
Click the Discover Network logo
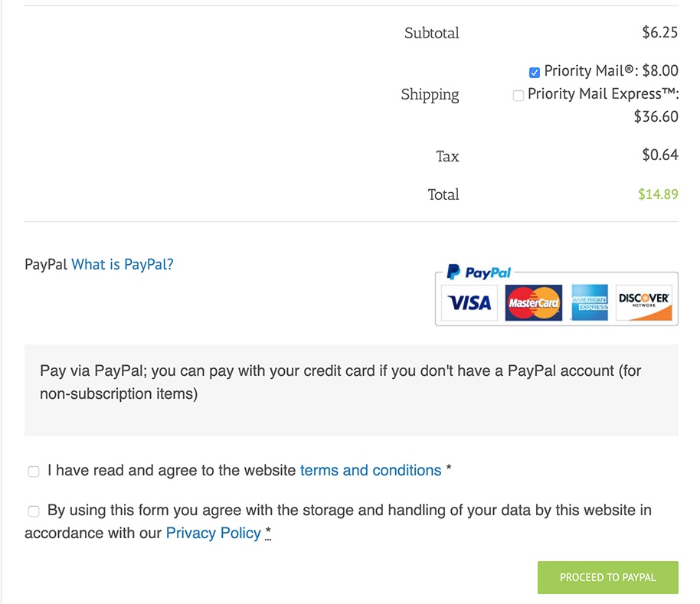point(644,303)
